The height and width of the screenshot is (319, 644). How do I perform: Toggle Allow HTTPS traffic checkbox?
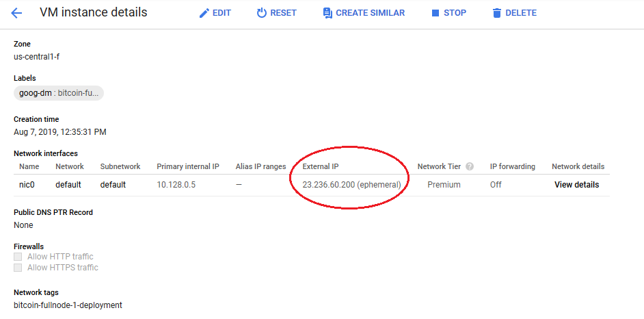18,268
